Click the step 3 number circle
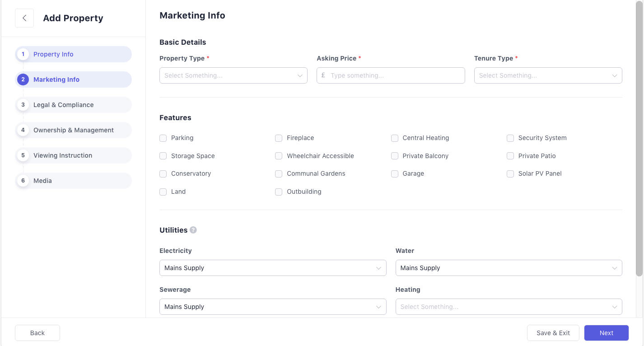644x346 pixels. tap(23, 105)
